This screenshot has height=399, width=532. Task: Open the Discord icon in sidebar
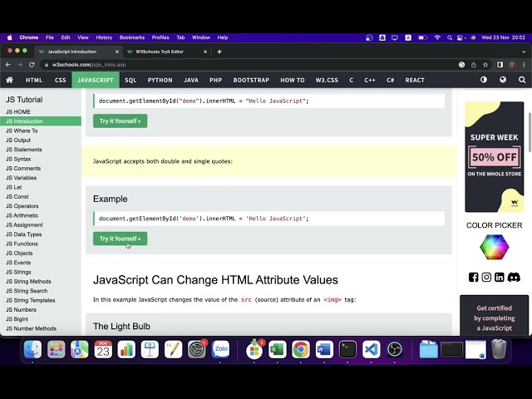[514, 277]
